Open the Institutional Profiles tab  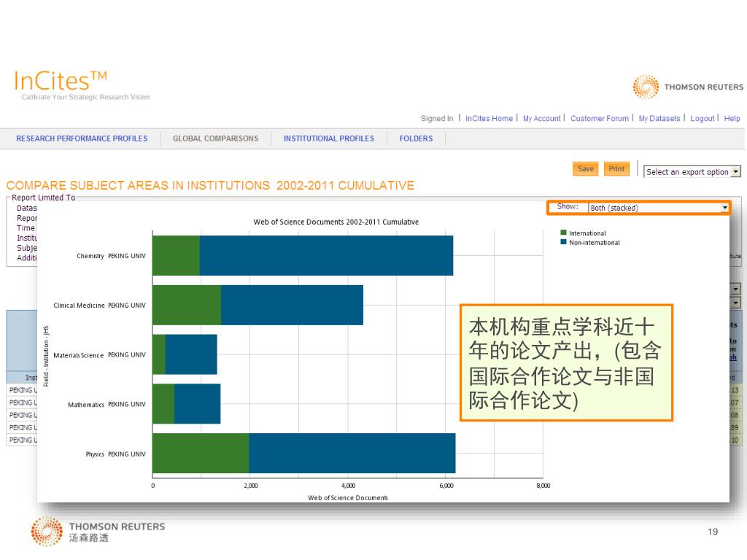[x=329, y=139]
